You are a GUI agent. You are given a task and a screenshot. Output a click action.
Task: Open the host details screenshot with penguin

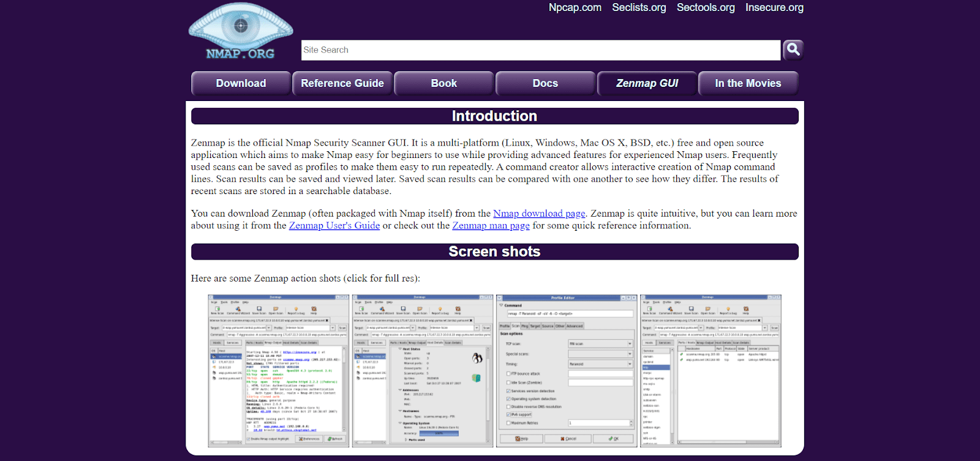[x=423, y=371]
